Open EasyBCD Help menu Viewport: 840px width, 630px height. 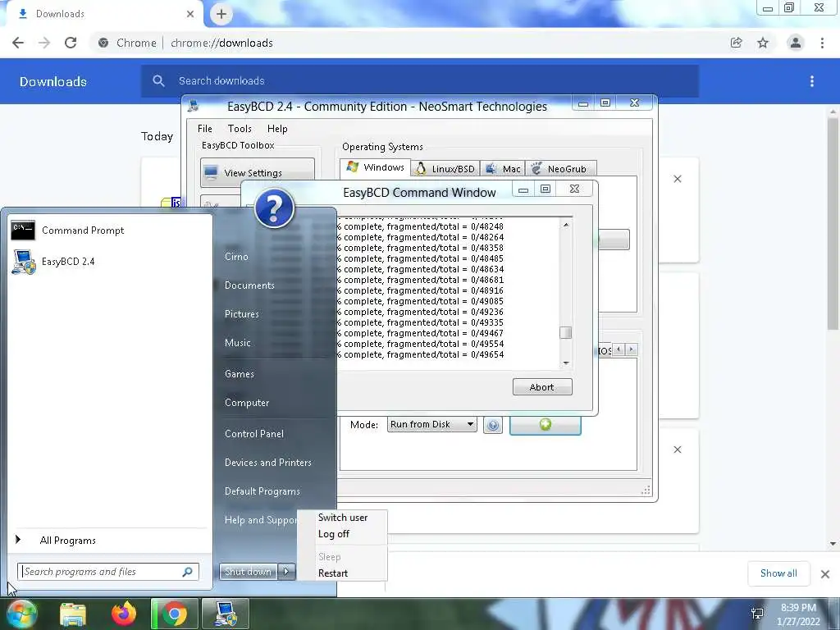(x=277, y=129)
